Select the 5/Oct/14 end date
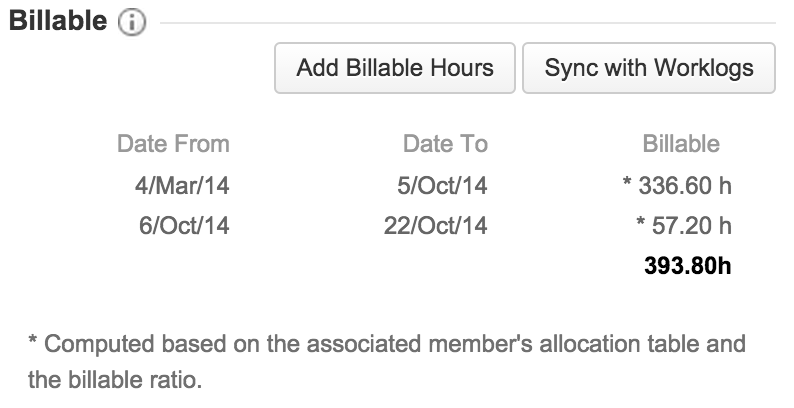Image resolution: width=794 pixels, height=408 pixels. point(441,185)
